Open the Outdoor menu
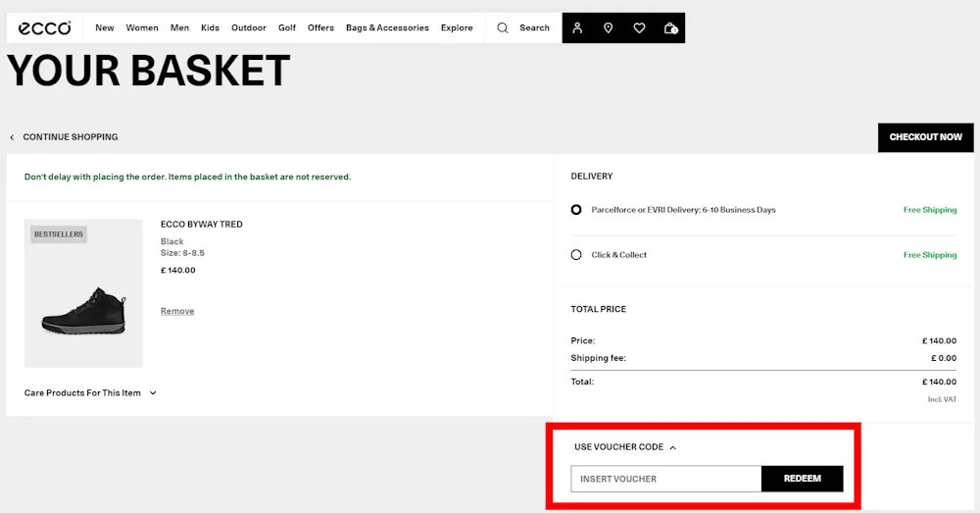Viewport: 980px width, 513px height. [x=249, y=27]
